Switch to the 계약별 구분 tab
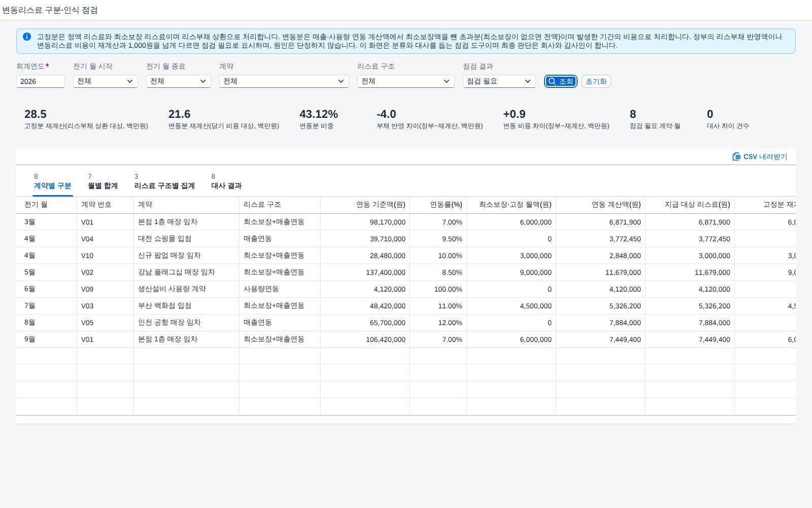 pyautogui.click(x=53, y=186)
